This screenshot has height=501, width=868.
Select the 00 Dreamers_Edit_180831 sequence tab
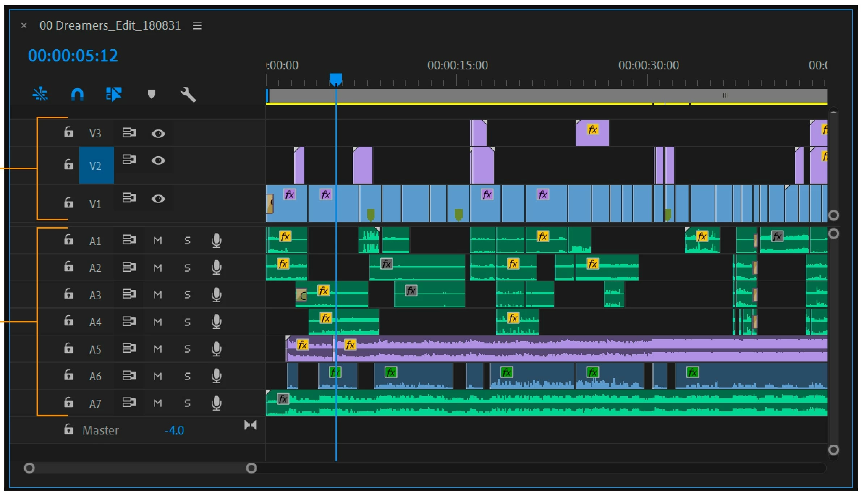110,26
